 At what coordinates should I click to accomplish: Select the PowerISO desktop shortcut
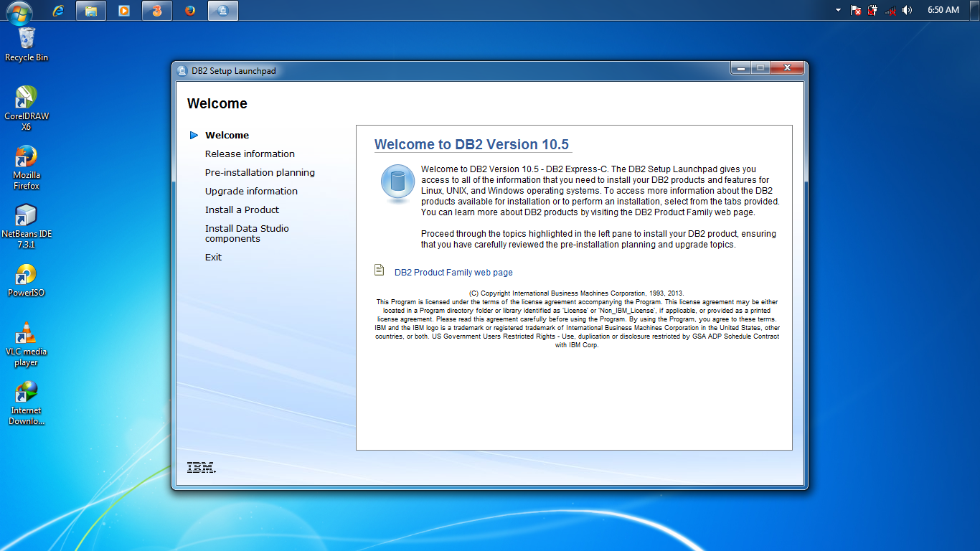(27, 281)
